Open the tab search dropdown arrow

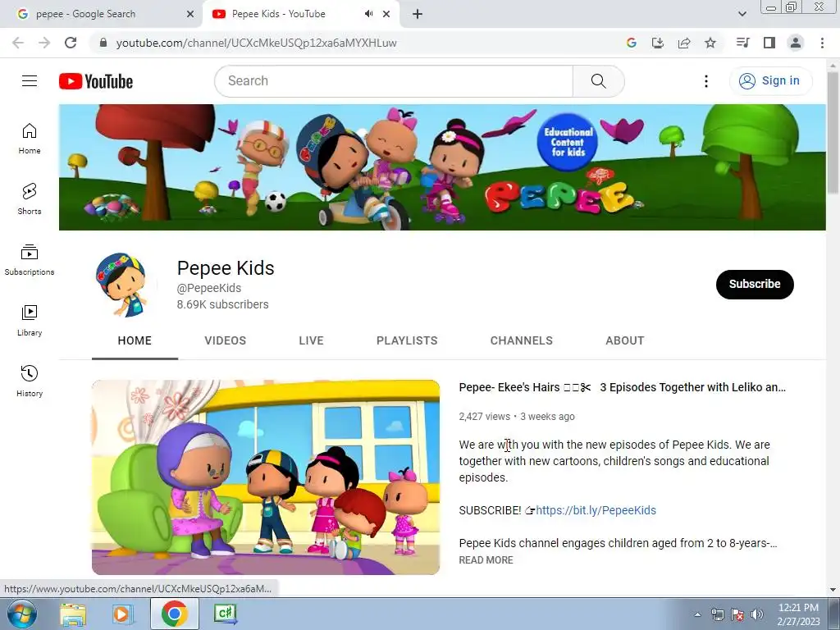pyautogui.click(x=742, y=14)
